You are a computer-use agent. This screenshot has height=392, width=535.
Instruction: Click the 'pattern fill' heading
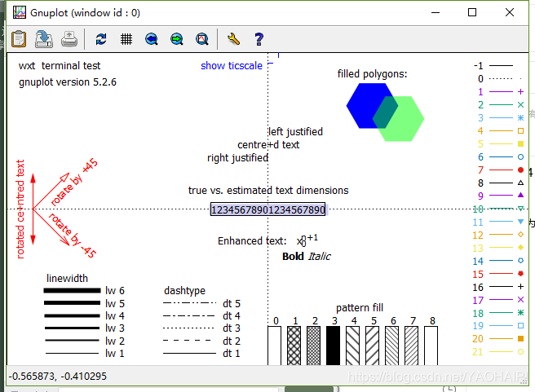pyautogui.click(x=360, y=308)
